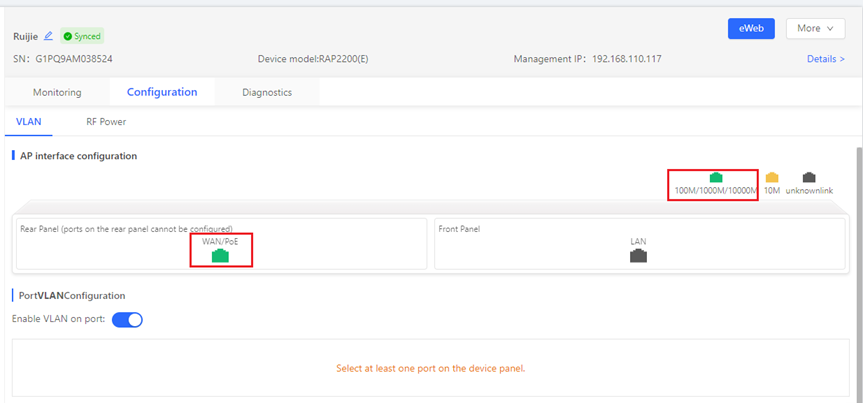Screen dimensions: 863x403
Task: Select the Configuration tab
Action: [x=162, y=92]
